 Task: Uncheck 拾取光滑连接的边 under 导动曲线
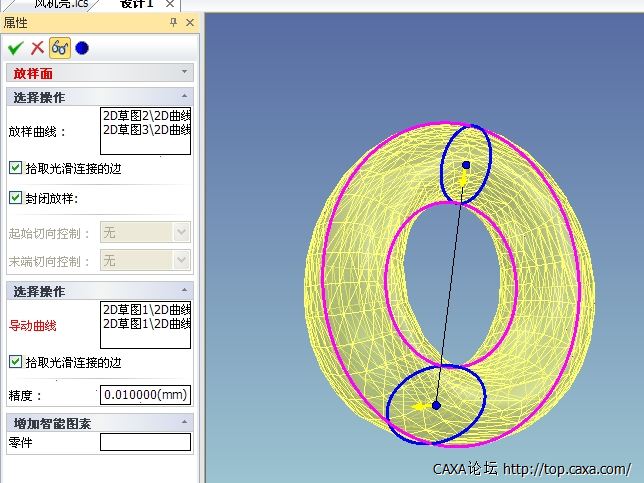point(16,362)
